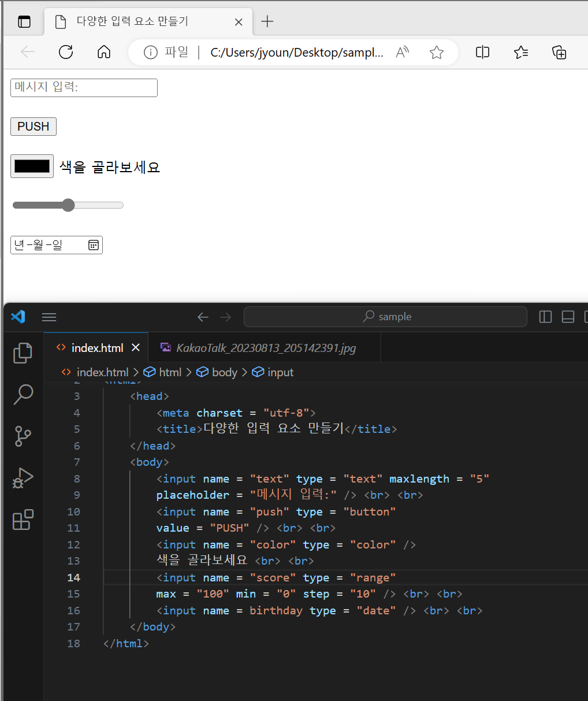Viewport: 588px width, 701px height.
Task: Switch to the index.html editor tab
Action: [x=96, y=347]
